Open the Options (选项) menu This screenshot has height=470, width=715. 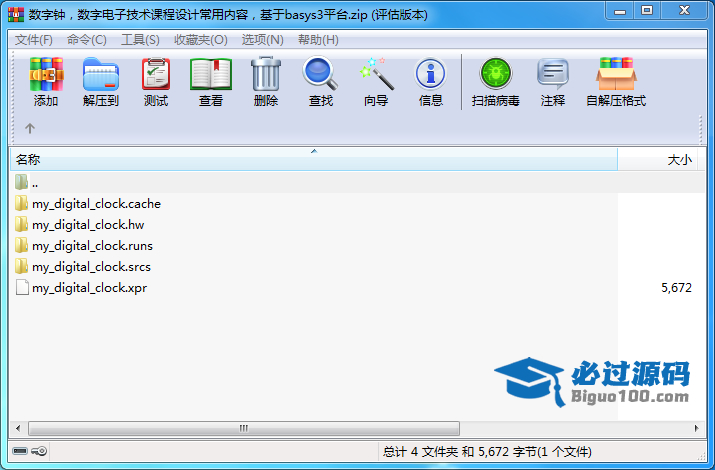263,40
